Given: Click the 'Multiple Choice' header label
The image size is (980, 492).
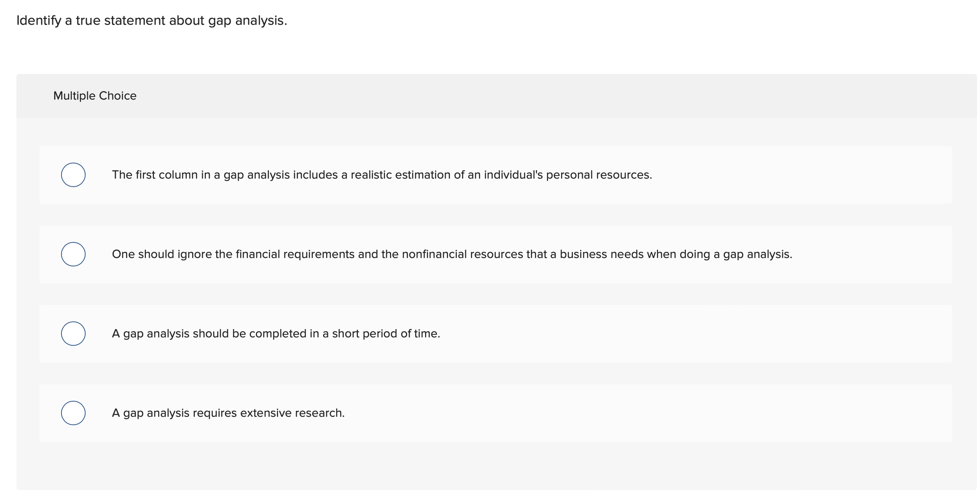Looking at the screenshot, I should click(x=94, y=95).
